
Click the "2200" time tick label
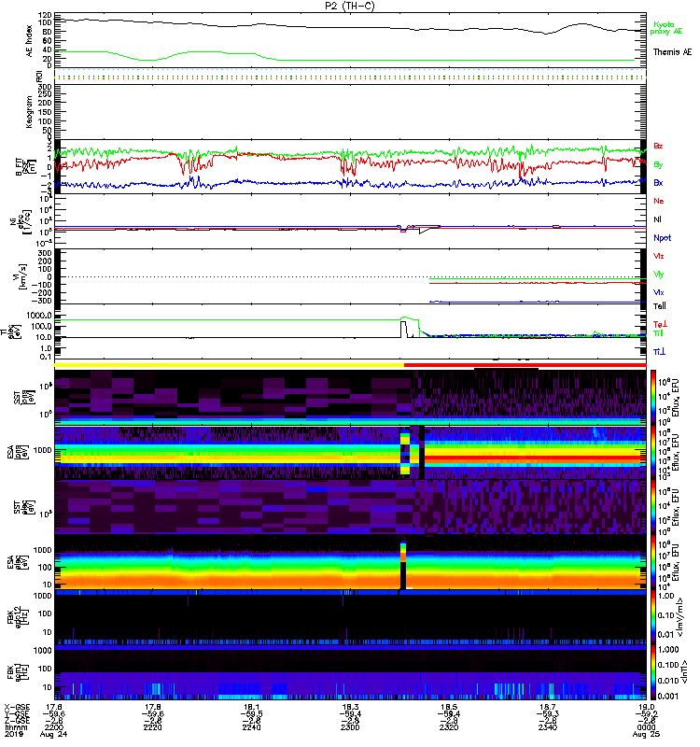click(x=53, y=727)
